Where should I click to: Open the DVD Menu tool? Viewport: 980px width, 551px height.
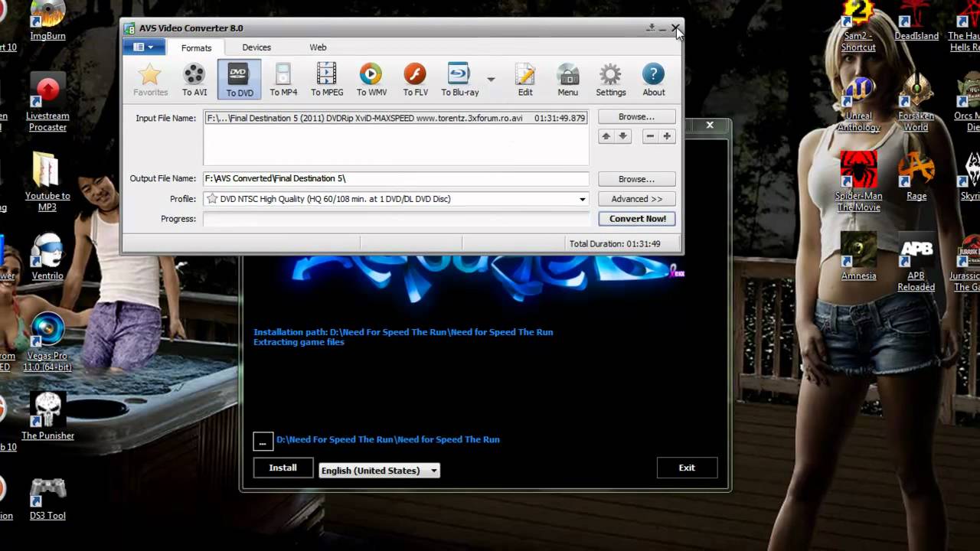(x=568, y=80)
